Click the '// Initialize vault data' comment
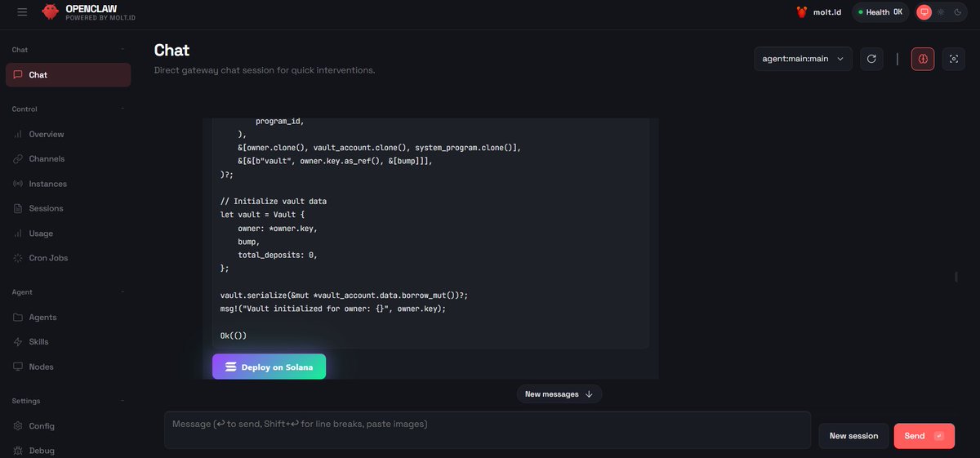Screen dimensions: 980x458 [x=274, y=201]
